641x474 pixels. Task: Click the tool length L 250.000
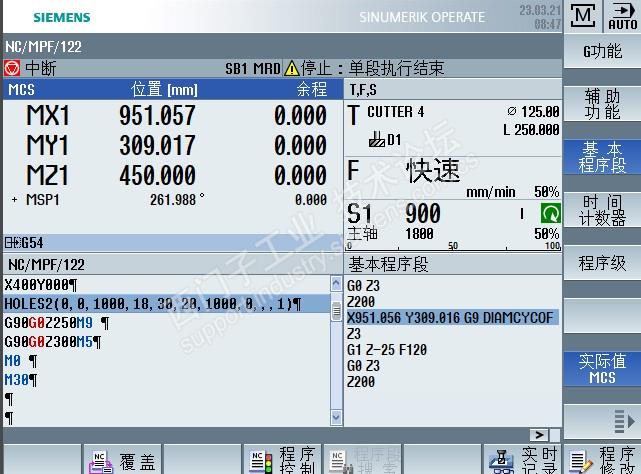coord(531,130)
